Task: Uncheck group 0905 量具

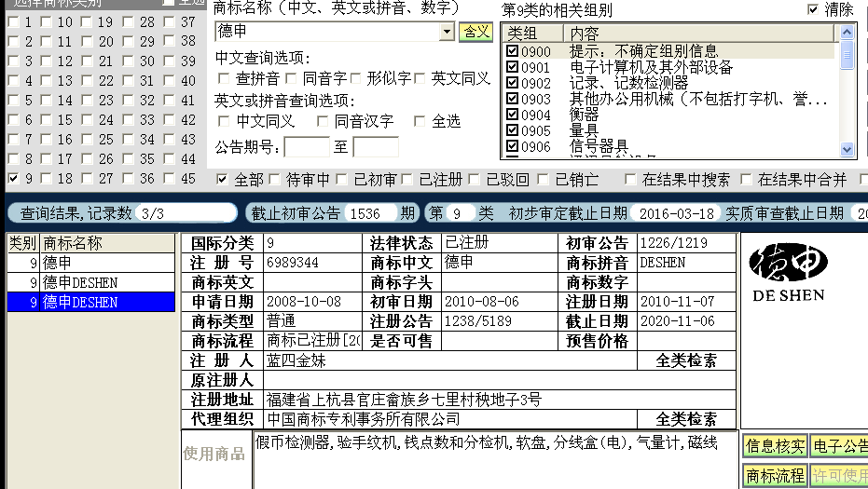Action: tap(512, 130)
